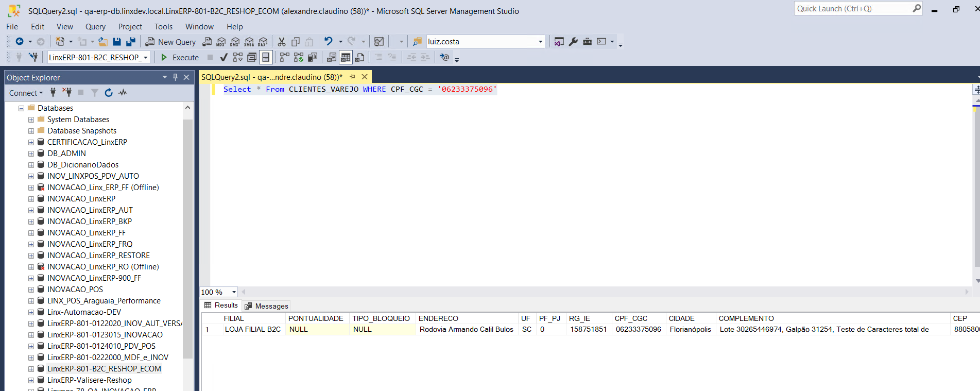
Task: Run the query with Execute
Action: click(180, 57)
